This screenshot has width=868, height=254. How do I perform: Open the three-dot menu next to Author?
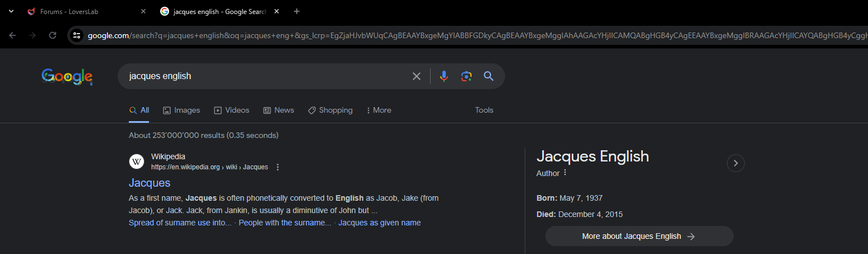[565, 173]
